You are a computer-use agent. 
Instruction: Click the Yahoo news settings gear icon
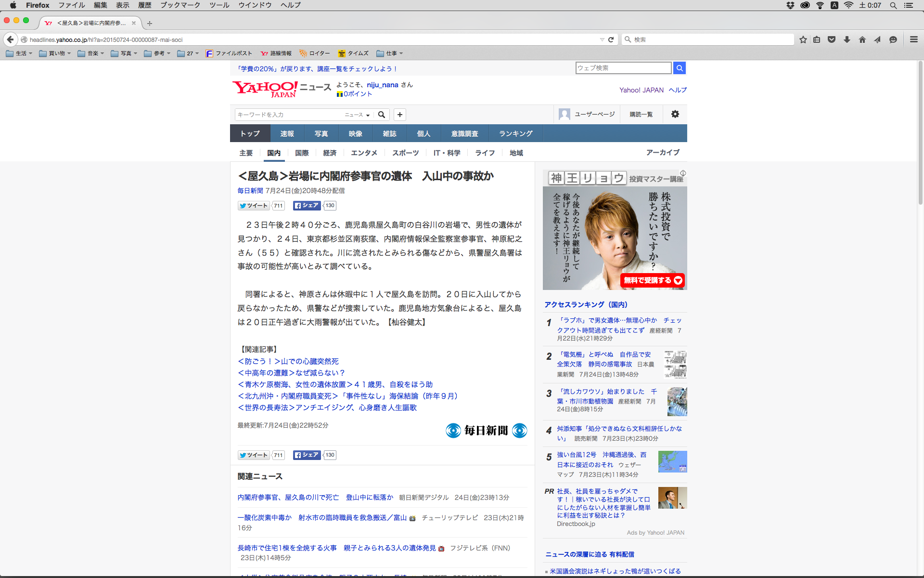click(675, 114)
